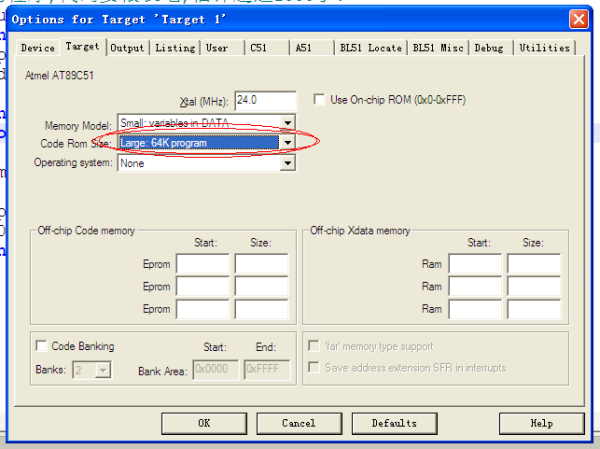This screenshot has width=600, height=449.
Task: Expand the Memory Model dropdown
Action: pyautogui.click(x=288, y=124)
